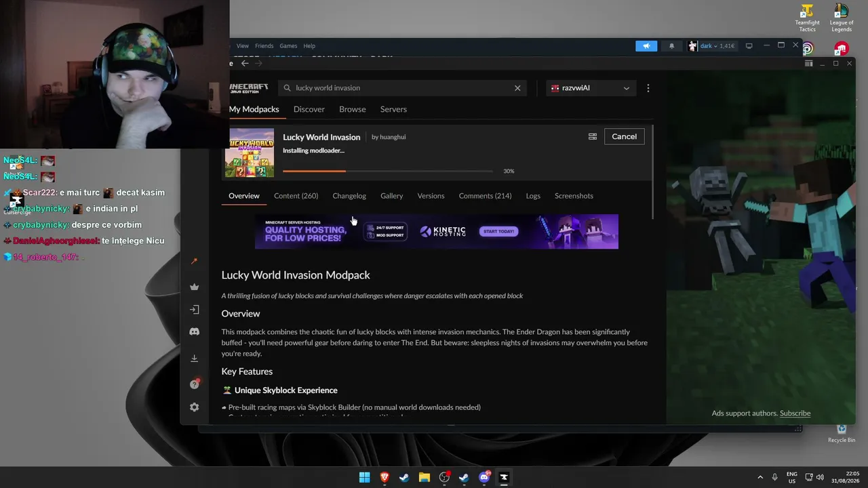Open Discord from the CurseForge sidebar
This screenshot has width=868, height=488.
pyautogui.click(x=195, y=332)
